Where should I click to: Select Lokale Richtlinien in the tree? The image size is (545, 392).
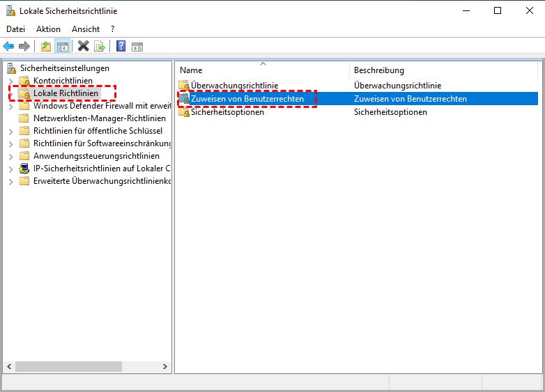pos(66,93)
